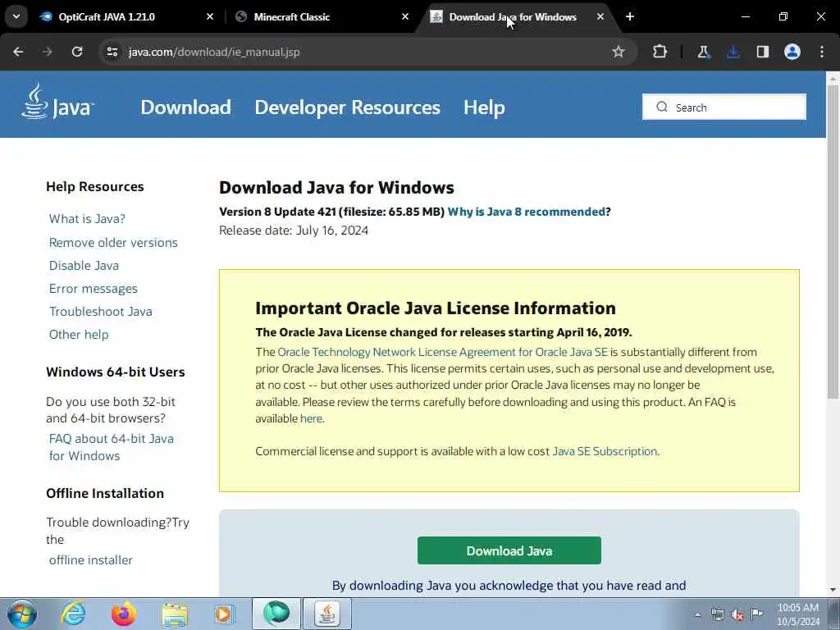Open the 'Troubleshoot Java' link
The width and height of the screenshot is (840, 630).
point(101,311)
